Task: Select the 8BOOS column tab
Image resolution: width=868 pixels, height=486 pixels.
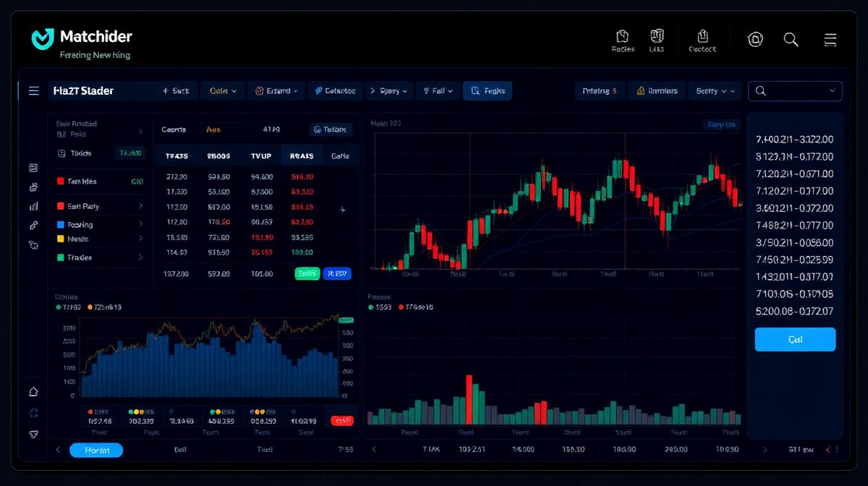Action: (x=218, y=155)
